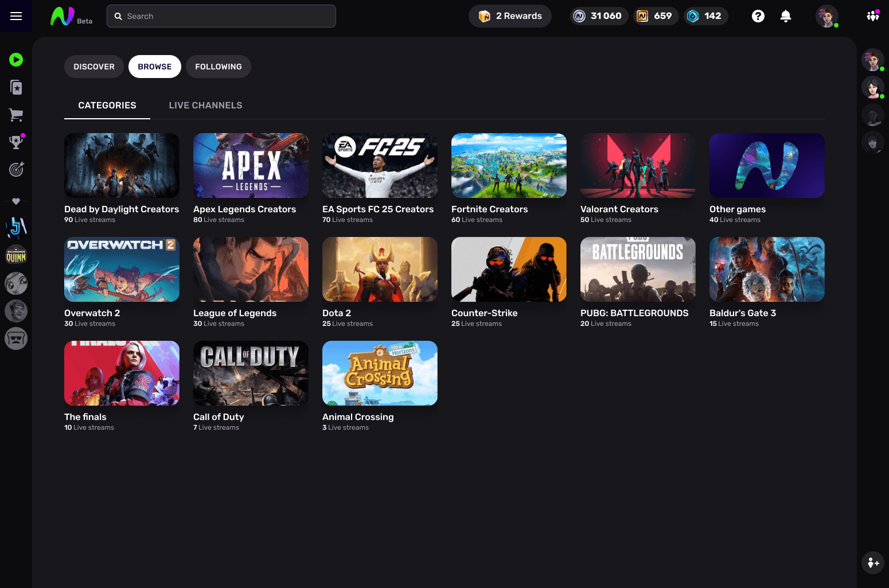Viewport: 889px width, 588px height.
Task: Open the target challenges sidebar icon
Action: (16, 169)
